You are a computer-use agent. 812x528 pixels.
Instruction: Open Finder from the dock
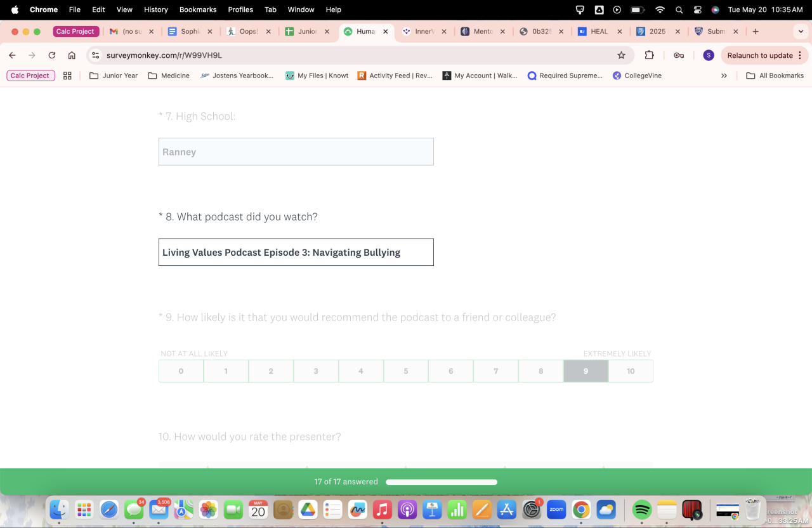(60, 509)
